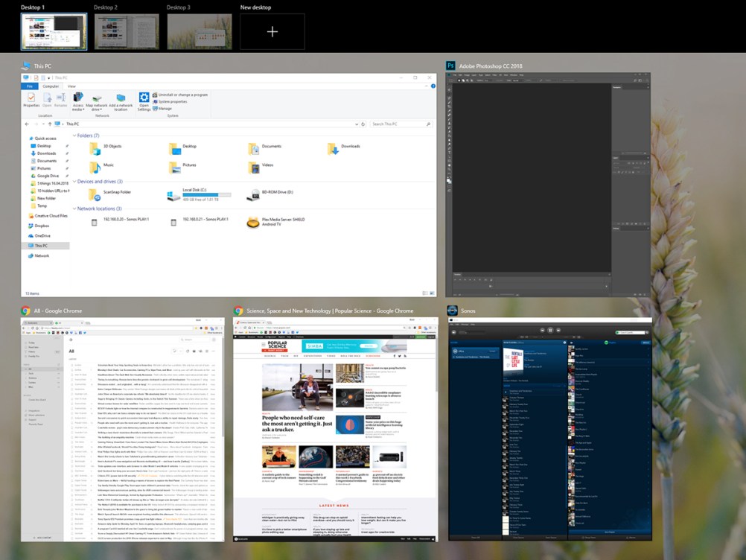Screen dimensions: 746x560
Task: Click the Add a network location icon
Action: [x=120, y=98]
